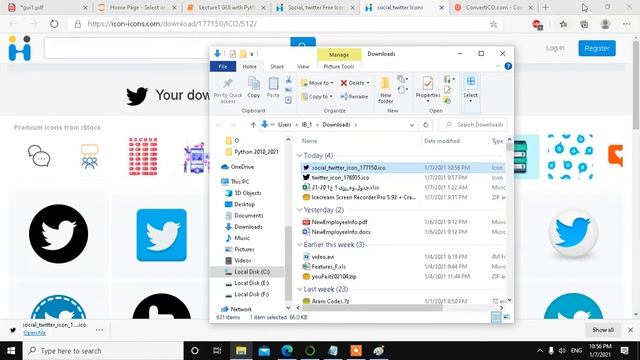Click Pin to Quick access icon

pyautogui.click(x=228, y=84)
